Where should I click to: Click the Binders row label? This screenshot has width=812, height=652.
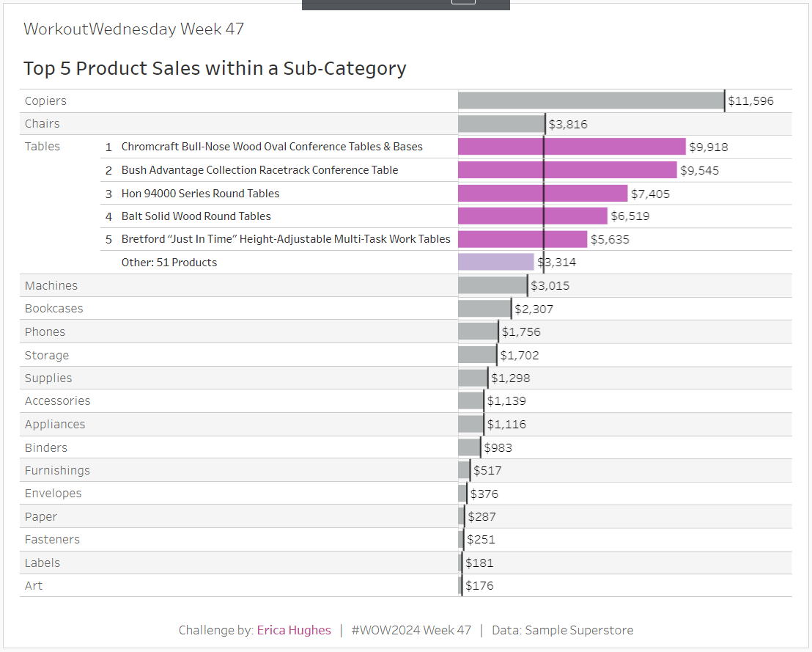click(46, 447)
